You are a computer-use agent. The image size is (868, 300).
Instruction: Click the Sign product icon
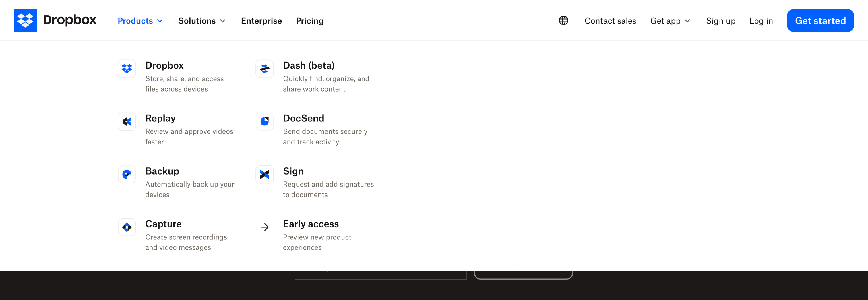pyautogui.click(x=265, y=175)
